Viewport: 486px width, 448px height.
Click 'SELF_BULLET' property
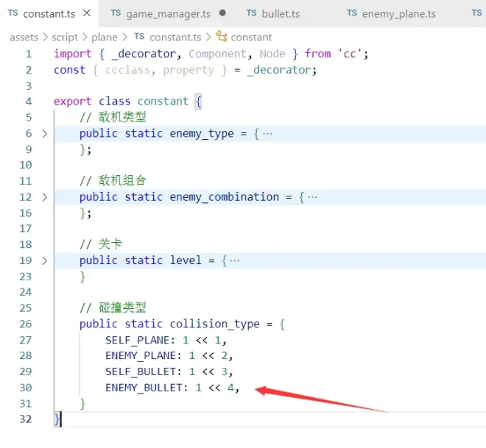[141, 371]
